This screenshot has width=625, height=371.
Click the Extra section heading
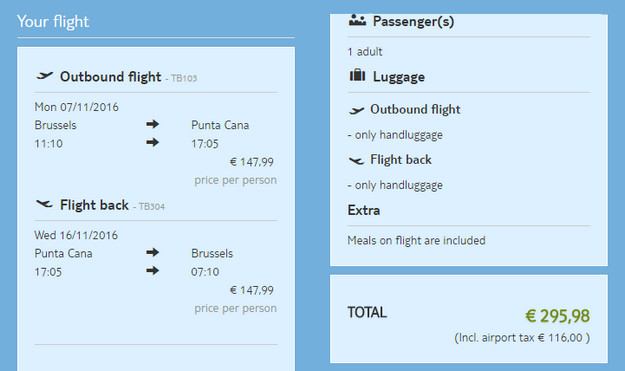[364, 210]
